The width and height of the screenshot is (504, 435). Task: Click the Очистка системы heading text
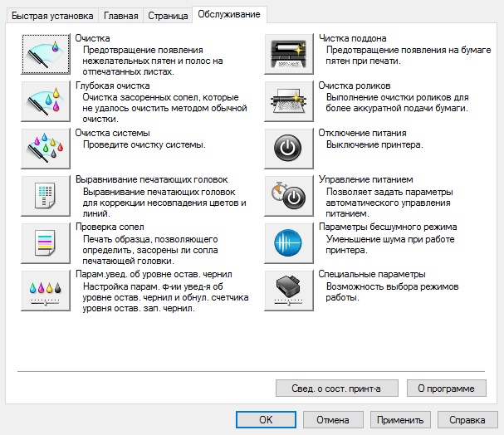(x=112, y=133)
